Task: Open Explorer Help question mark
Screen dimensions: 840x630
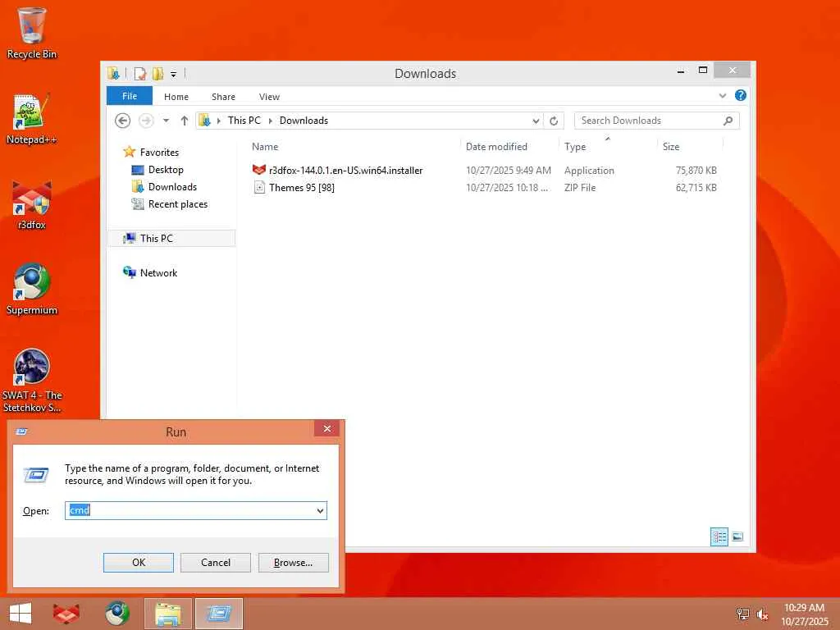Action: 741,95
